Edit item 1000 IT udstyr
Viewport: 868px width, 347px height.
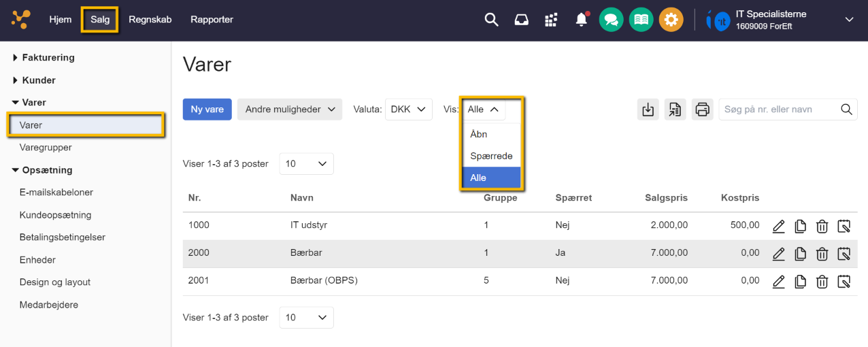(x=779, y=226)
